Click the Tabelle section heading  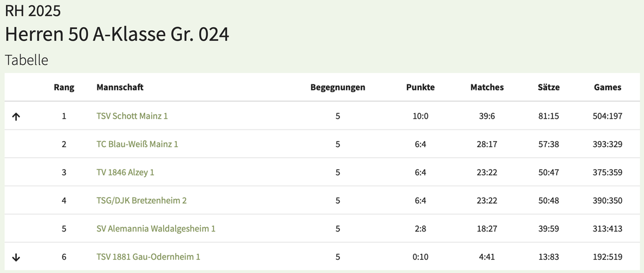pos(26,60)
